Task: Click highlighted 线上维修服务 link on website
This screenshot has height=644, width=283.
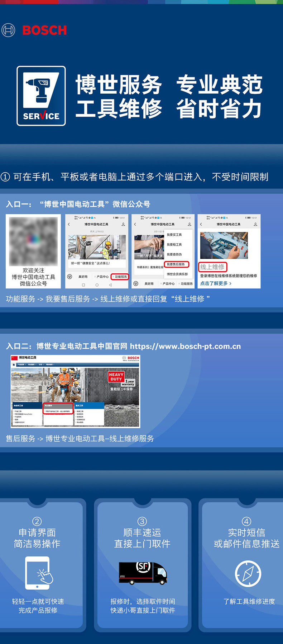Action: point(58,411)
